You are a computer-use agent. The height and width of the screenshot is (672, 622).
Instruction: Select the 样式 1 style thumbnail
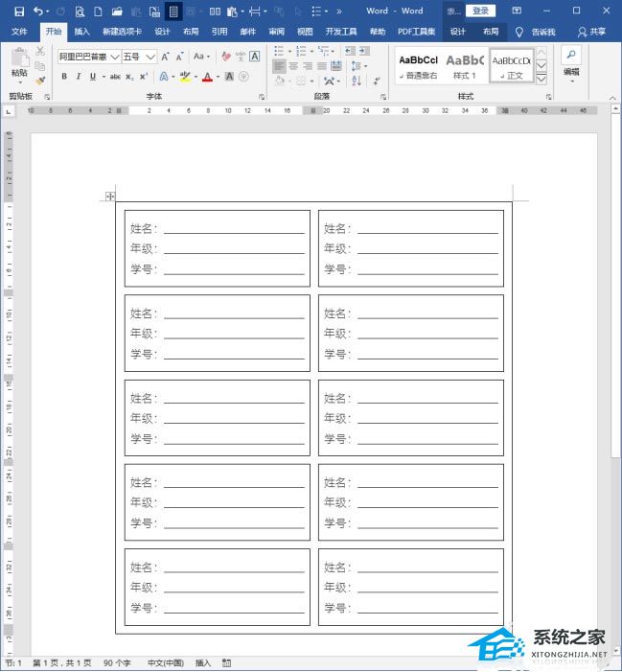(x=465, y=66)
